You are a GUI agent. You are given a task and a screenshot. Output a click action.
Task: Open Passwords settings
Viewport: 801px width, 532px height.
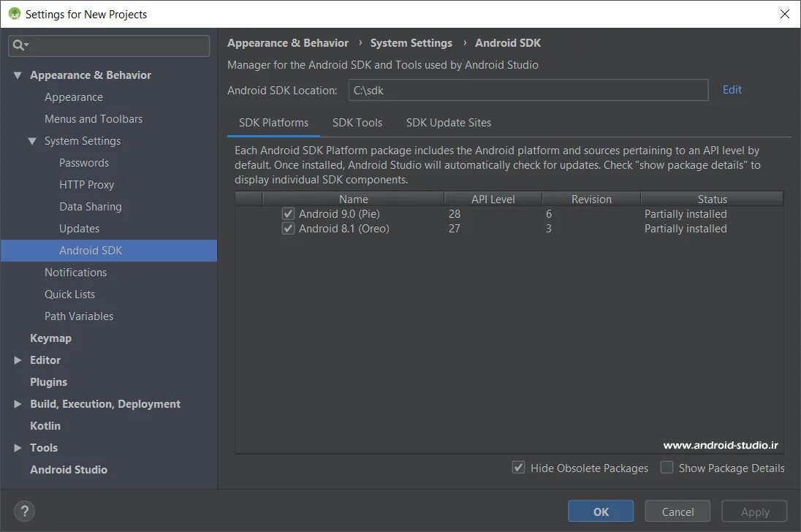coord(84,163)
